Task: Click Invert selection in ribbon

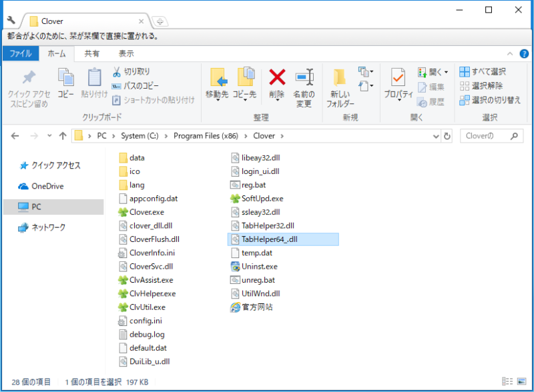Action: tap(489, 100)
